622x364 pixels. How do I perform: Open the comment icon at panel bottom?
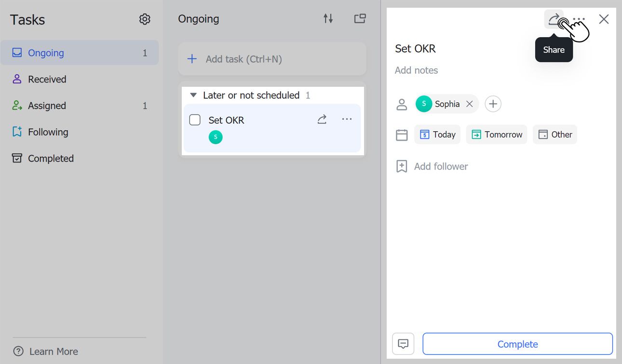(x=403, y=344)
